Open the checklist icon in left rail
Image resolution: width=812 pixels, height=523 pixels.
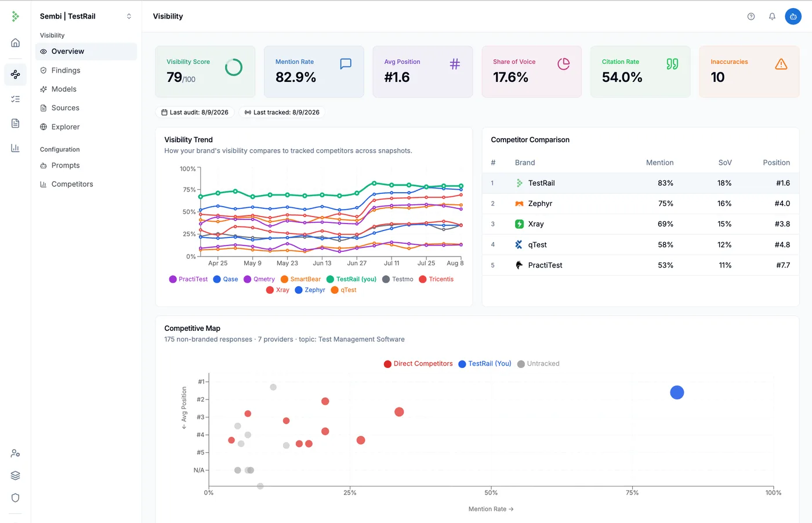click(x=15, y=99)
